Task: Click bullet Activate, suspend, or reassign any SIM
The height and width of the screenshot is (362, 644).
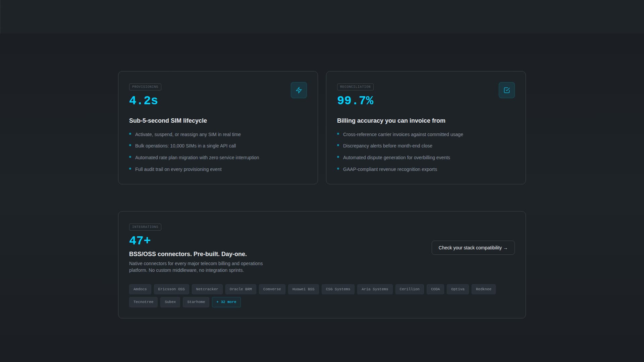Action: point(188,134)
